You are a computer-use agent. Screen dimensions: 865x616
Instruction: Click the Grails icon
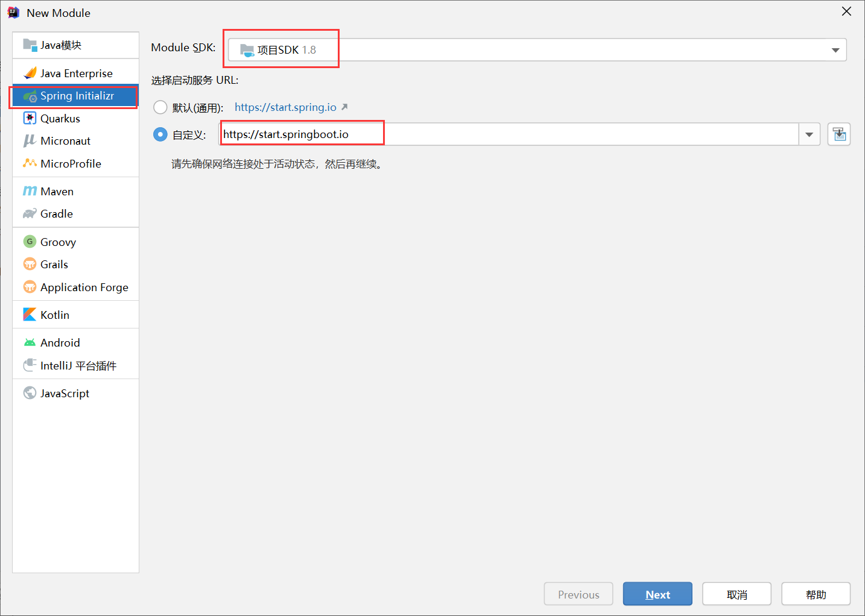30,264
